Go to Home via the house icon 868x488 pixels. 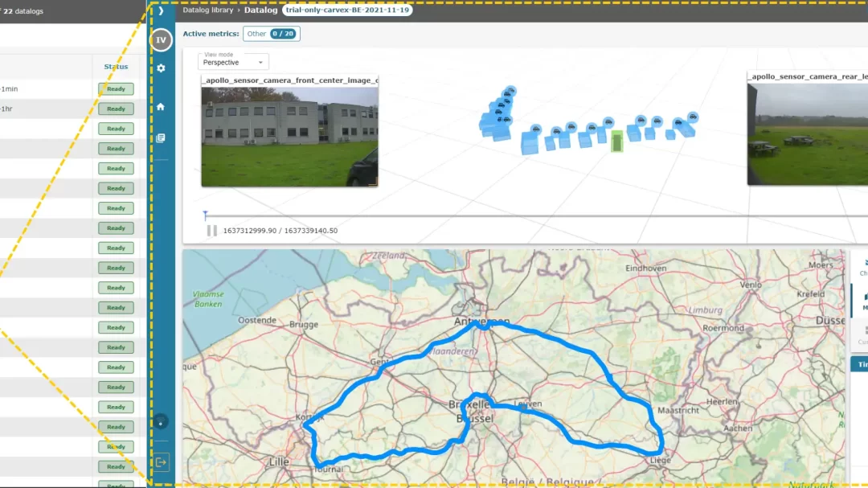click(161, 106)
